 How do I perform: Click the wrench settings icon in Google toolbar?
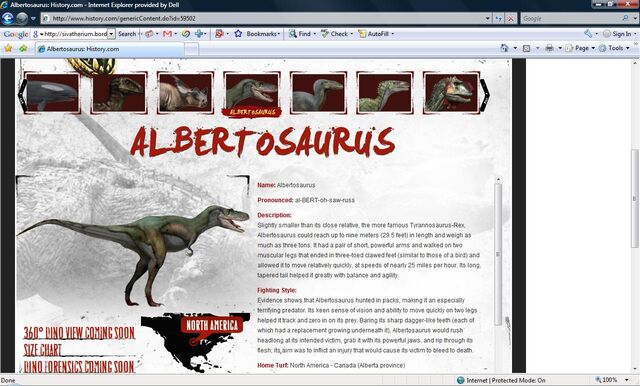(x=588, y=34)
